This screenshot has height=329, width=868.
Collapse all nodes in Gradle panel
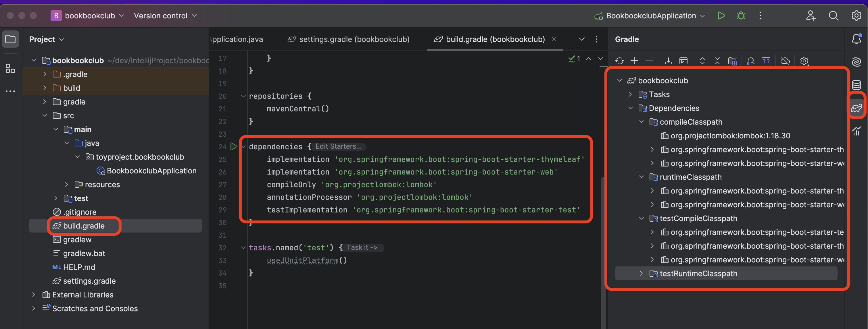point(717,61)
